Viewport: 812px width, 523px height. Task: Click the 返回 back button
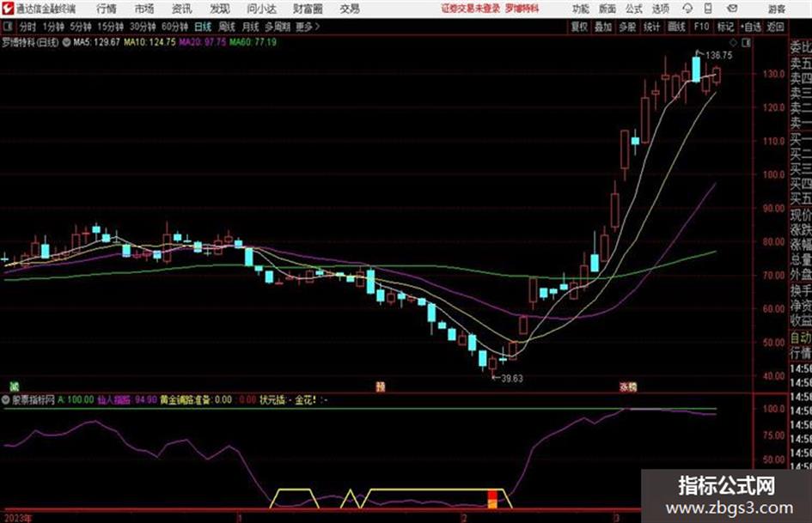775,27
